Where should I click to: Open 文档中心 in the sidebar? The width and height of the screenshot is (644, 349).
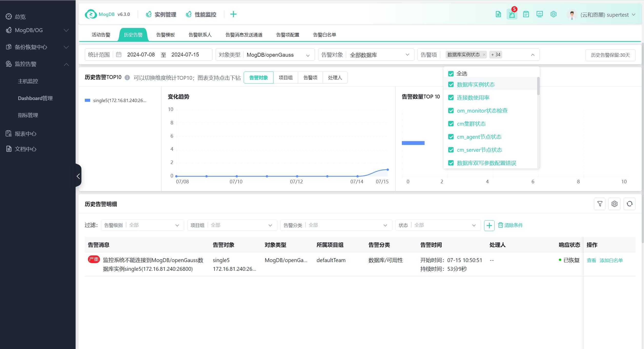pos(21,149)
